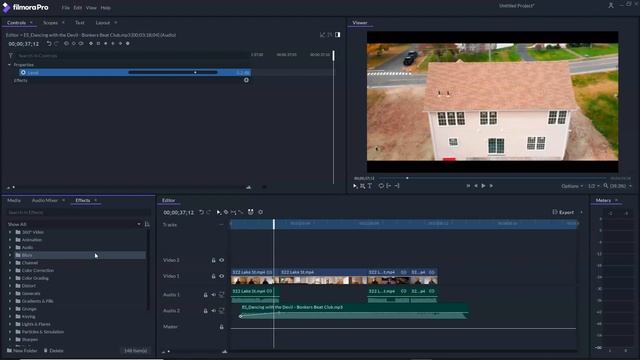Open the Show All dropdown in Effects
Screen dimensions: 640x360
point(73,224)
